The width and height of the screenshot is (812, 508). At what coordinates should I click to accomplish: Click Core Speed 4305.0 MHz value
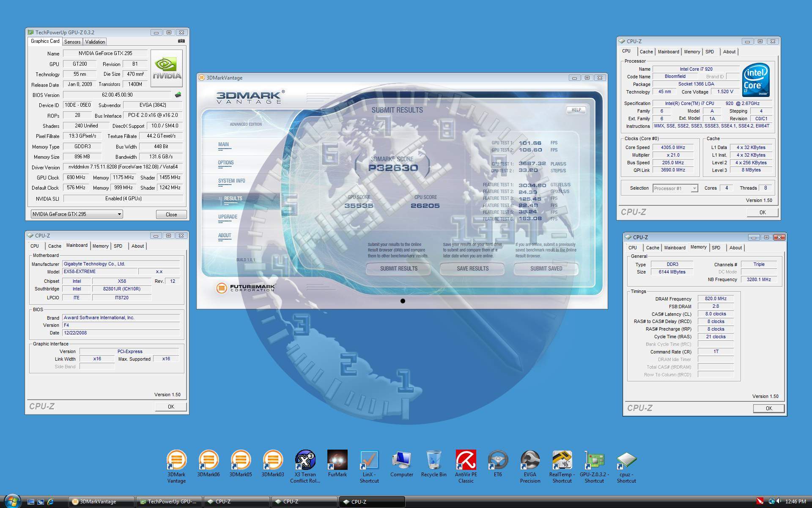tap(673, 147)
